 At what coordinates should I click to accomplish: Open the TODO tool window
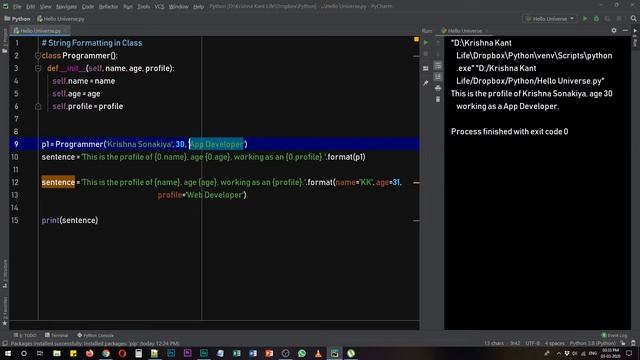pyautogui.click(x=25, y=335)
